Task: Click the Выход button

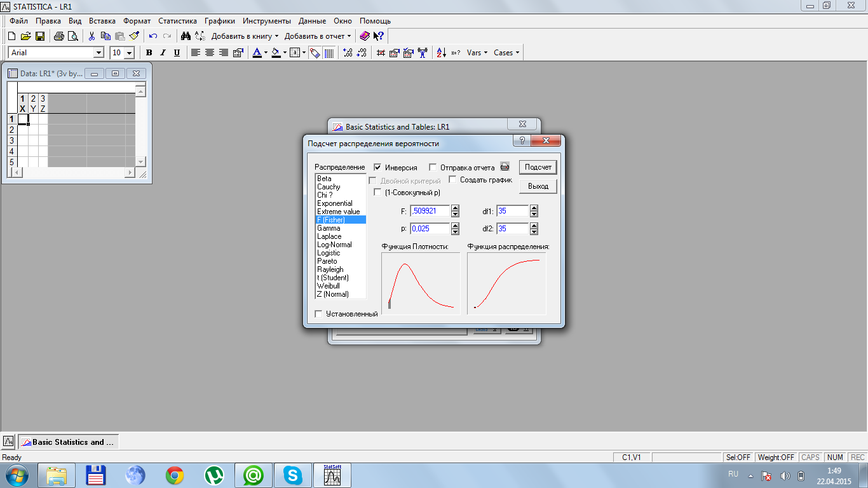Action: tap(538, 186)
